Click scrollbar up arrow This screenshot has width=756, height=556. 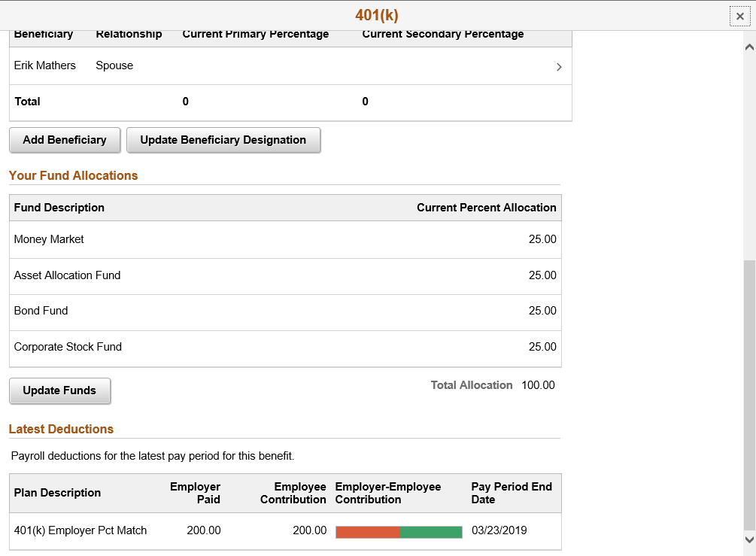(749, 47)
